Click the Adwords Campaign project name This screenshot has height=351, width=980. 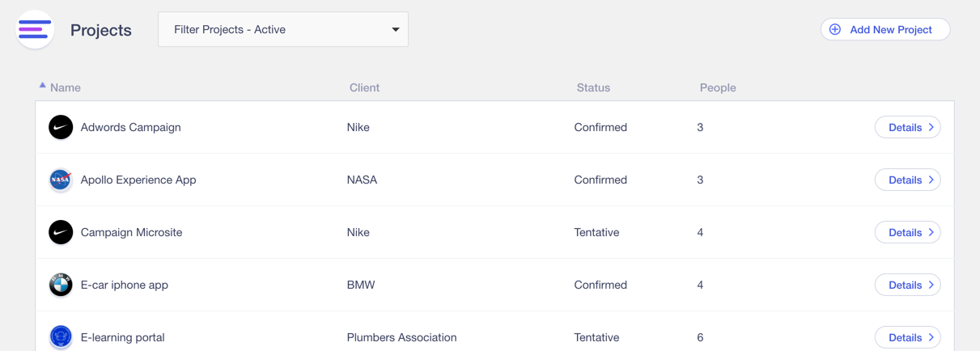click(131, 127)
